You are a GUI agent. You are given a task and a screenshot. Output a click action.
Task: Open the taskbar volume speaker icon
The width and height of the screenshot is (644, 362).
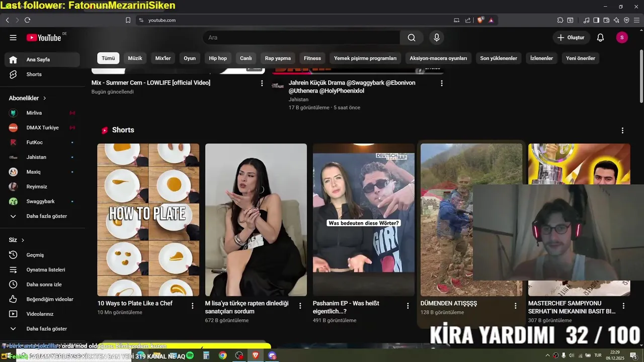coord(572,355)
